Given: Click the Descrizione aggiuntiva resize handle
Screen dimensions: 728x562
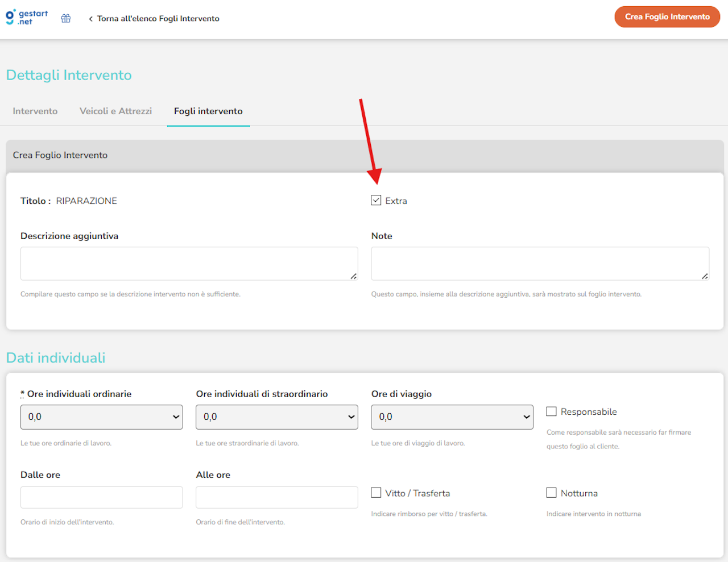Looking at the screenshot, I should [x=354, y=276].
